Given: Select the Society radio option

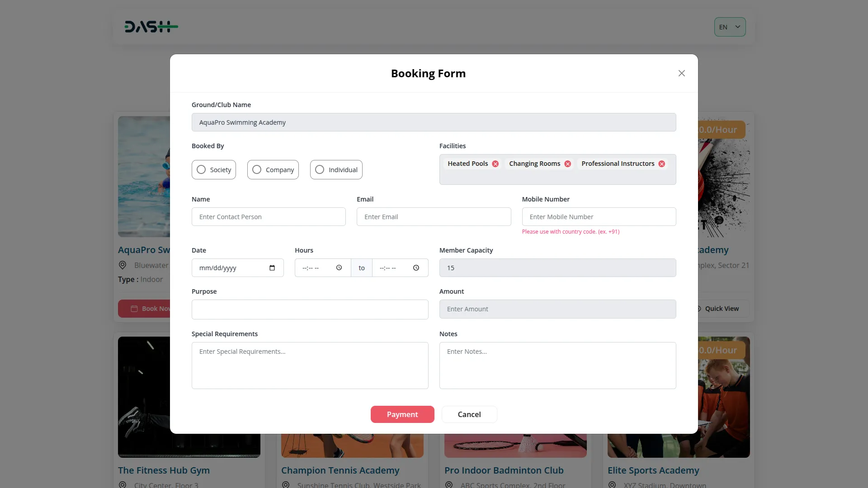Looking at the screenshot, I should [202, 170].
